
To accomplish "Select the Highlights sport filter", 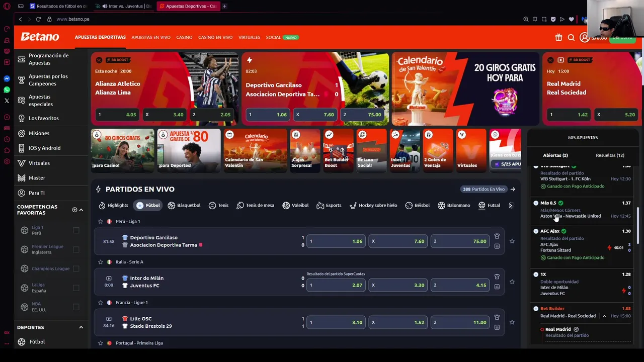I will 113,205.
